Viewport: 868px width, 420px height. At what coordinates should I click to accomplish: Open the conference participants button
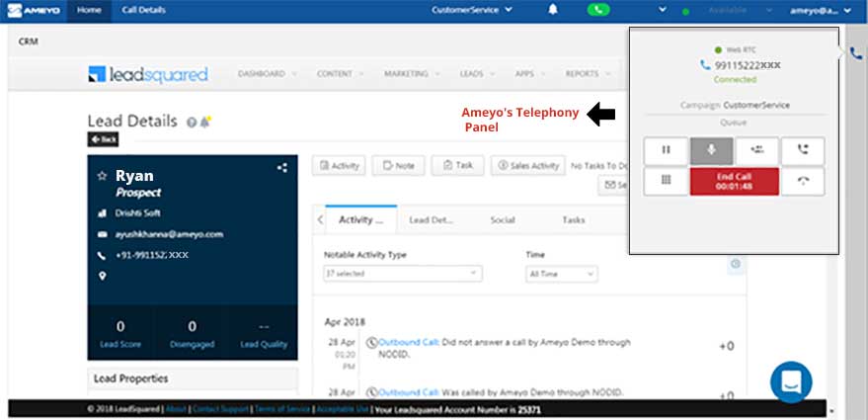click(756, 151)
